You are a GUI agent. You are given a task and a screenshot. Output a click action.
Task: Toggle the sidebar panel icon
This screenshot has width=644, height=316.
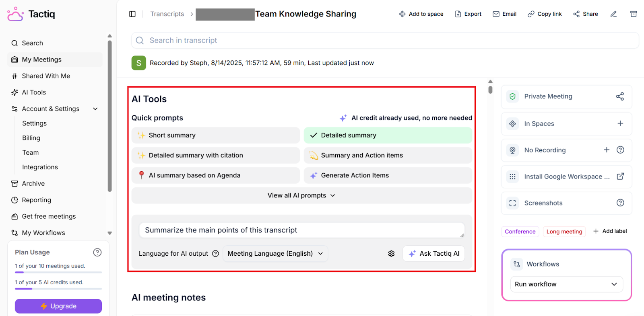tap(132, 14)
